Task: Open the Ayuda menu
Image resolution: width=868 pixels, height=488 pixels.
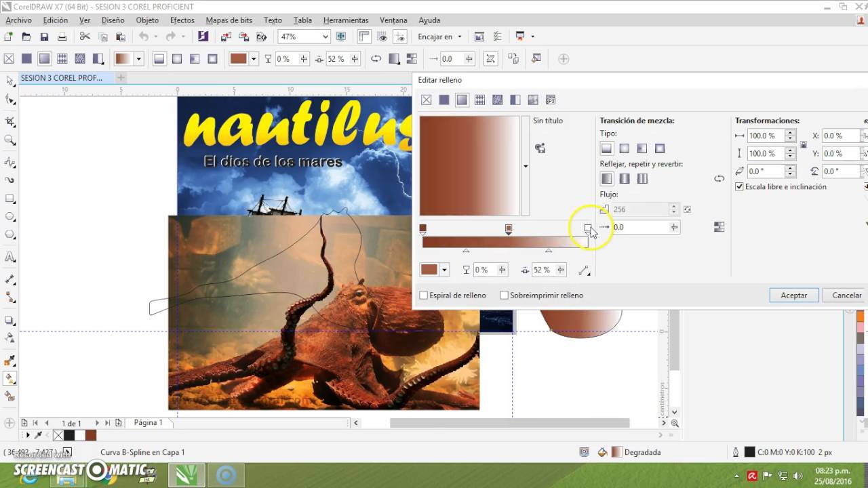Action: pyautogui.click(x=429, y=20)
